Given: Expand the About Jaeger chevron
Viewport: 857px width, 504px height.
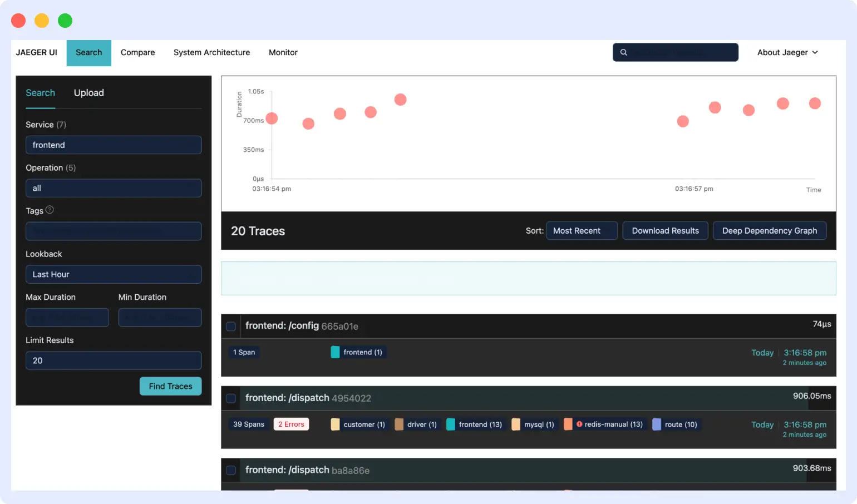Looking at the screenshot, I should tap(815, 52).
